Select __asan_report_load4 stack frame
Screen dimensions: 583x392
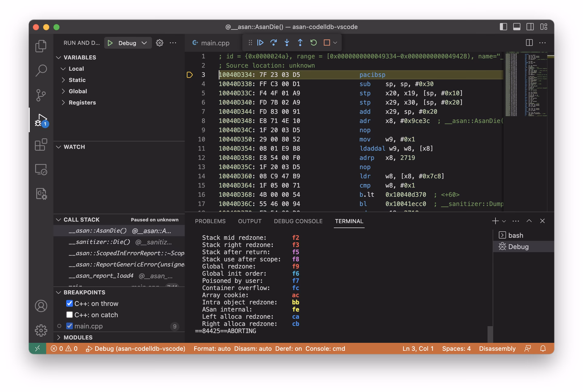[x=119, y=275]
